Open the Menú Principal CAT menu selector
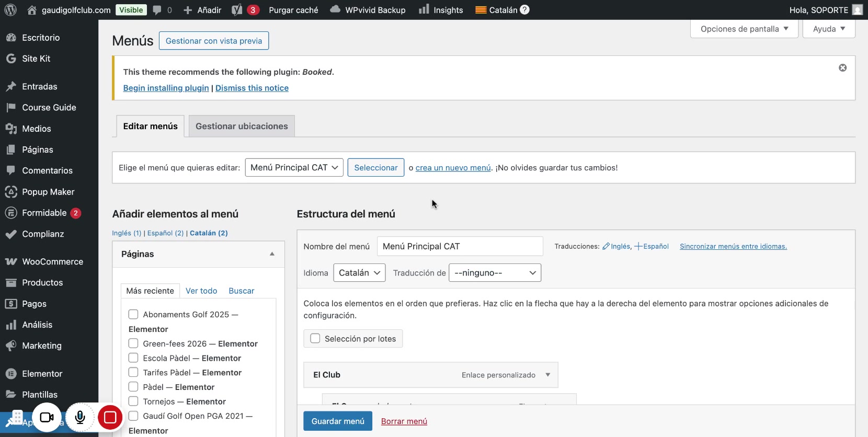The height and width of the screenshot is (437, 868). pyautogui.click(x=294, y=167)
